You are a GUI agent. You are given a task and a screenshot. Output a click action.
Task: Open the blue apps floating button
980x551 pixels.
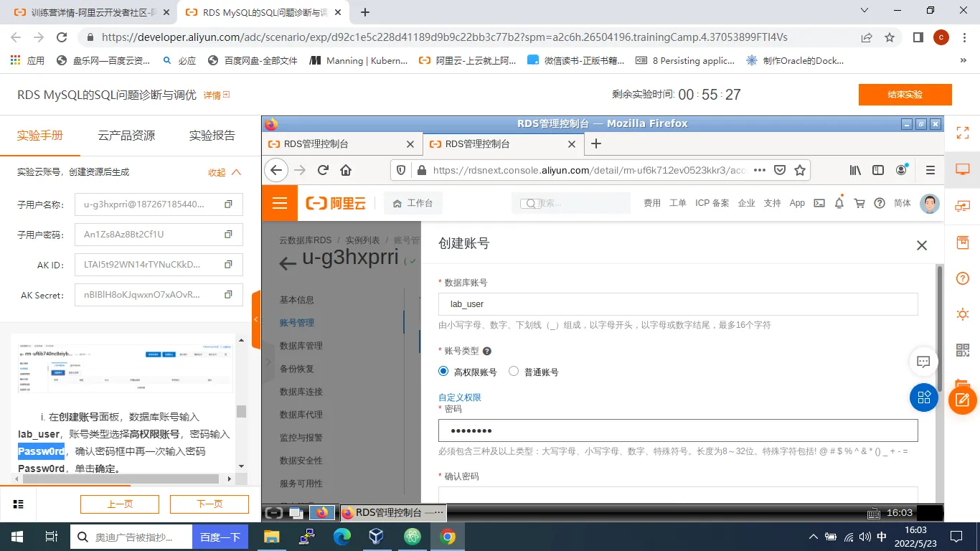[x=924, y=397]
